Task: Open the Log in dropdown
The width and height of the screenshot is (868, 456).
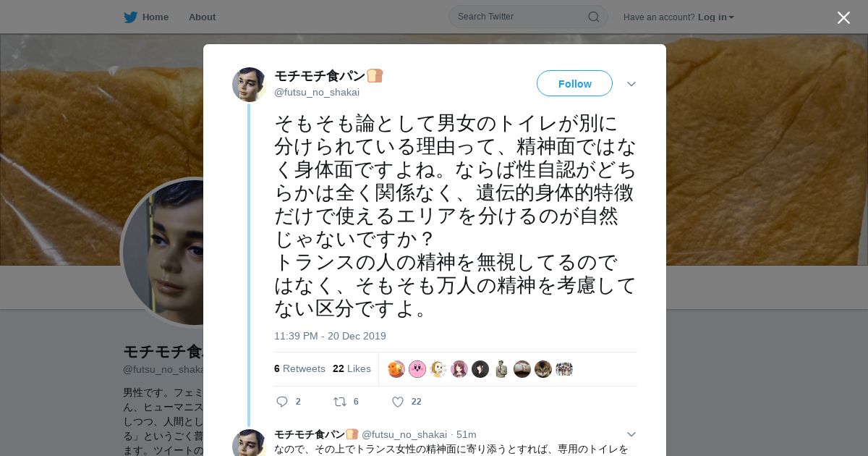Action: pos(716,17)
